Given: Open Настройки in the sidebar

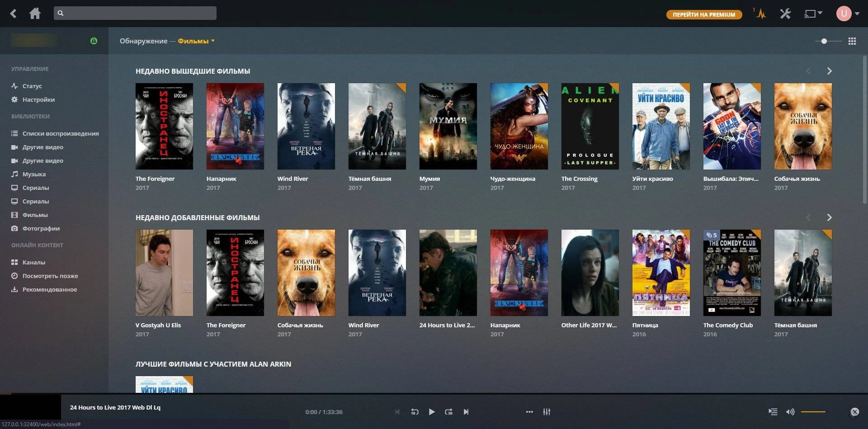Looking at the screenshot, I should [x=38, y=99].
